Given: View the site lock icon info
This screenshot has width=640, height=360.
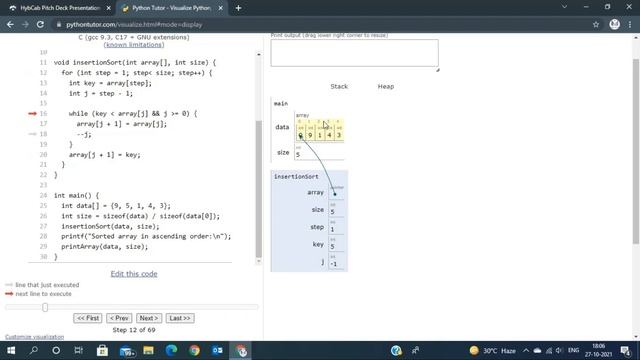Looking at the screenshot, I should coord(59,24).
